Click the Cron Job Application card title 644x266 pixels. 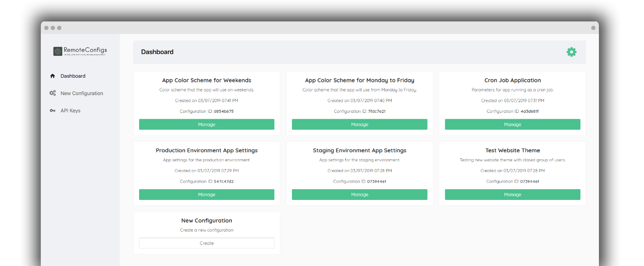coord(512,80)
